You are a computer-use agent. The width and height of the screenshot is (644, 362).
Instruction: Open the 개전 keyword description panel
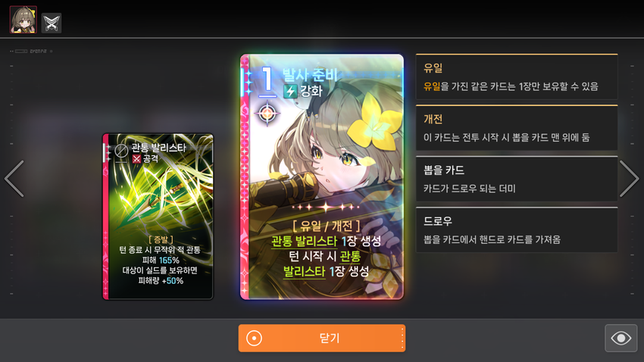coord(517,128)
